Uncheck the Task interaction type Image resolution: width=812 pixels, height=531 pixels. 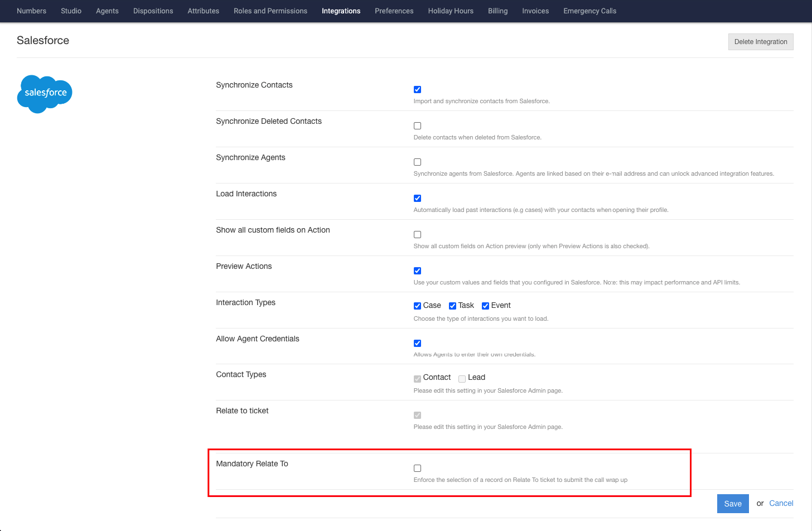click(x=452, y=306)
